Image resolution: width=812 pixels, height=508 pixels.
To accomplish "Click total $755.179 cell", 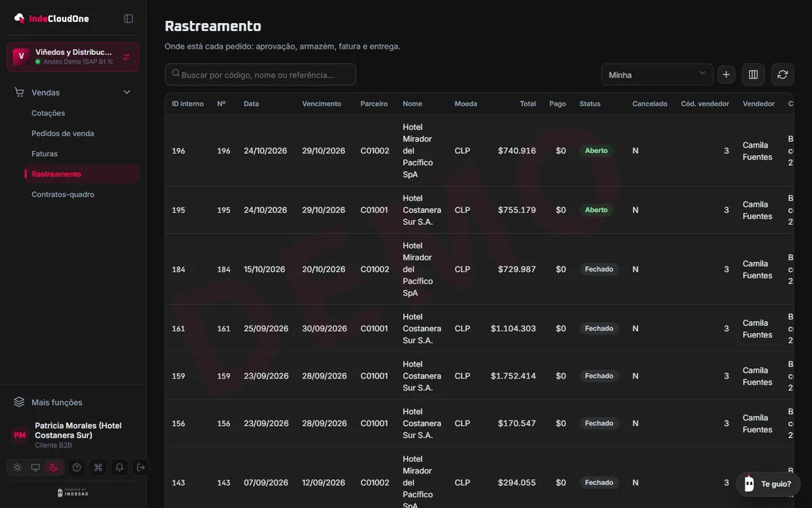I will 517,210.
